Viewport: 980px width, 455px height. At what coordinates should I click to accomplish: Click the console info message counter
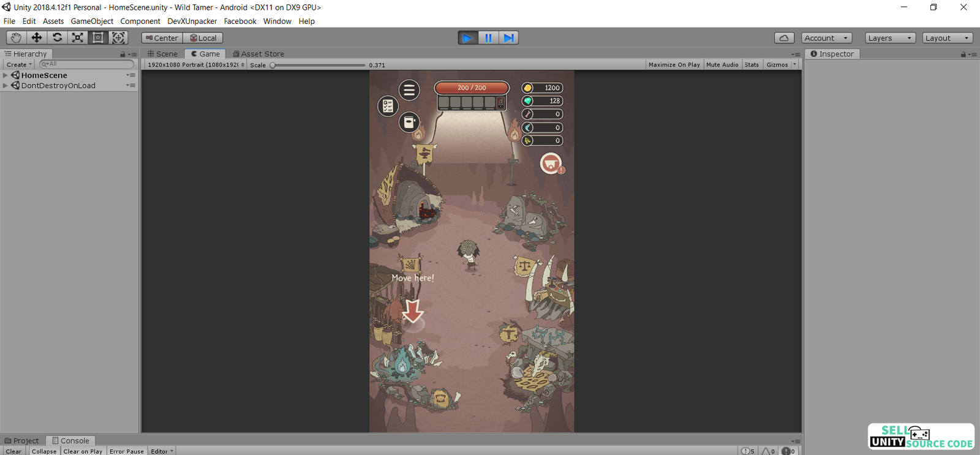pos(748,451)
